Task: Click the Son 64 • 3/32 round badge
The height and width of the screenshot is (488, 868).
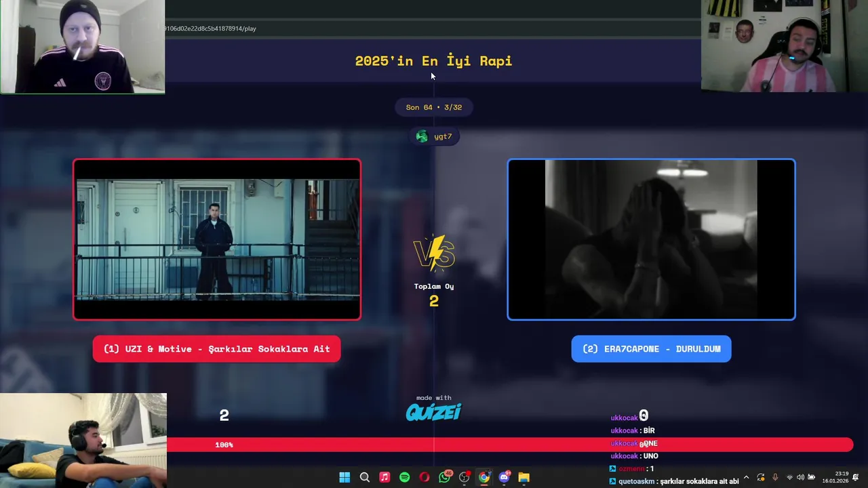Action: 434,107
